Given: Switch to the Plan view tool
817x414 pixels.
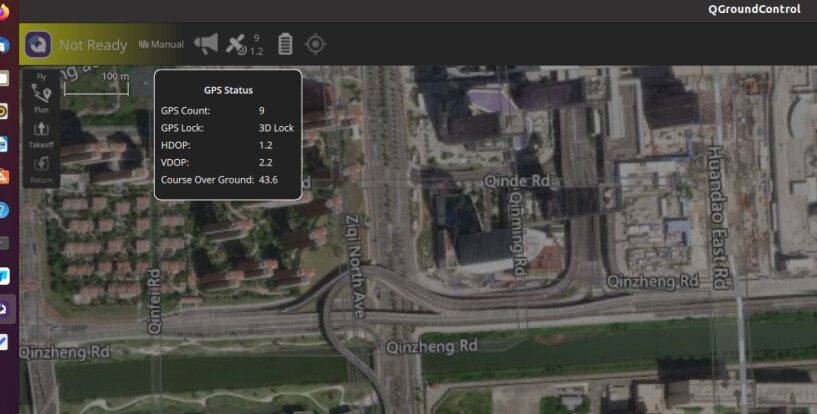Looking at the screenshot, I should [x=42, y=97].
